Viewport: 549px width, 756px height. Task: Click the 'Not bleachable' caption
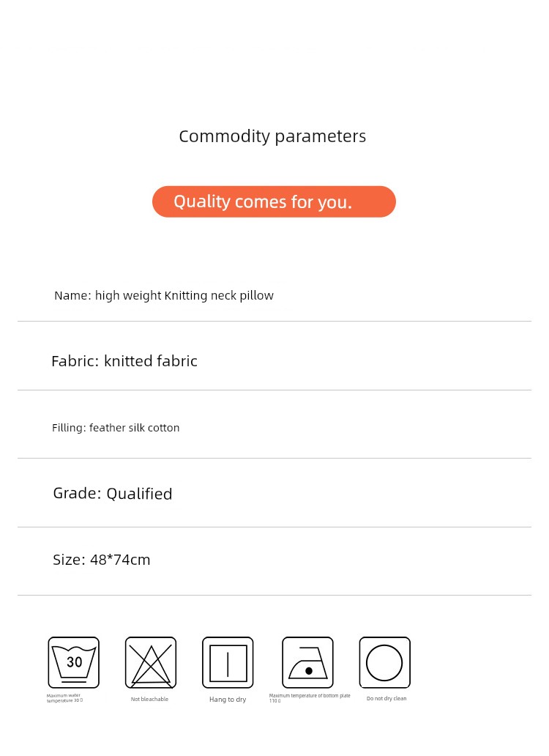tap(149, 699)
